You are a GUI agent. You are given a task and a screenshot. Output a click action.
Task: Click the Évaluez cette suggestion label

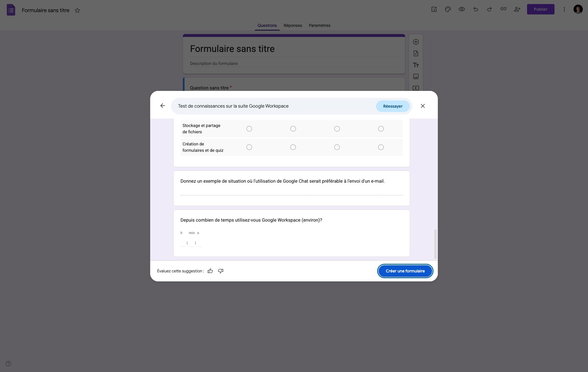(x=181, y=271)
